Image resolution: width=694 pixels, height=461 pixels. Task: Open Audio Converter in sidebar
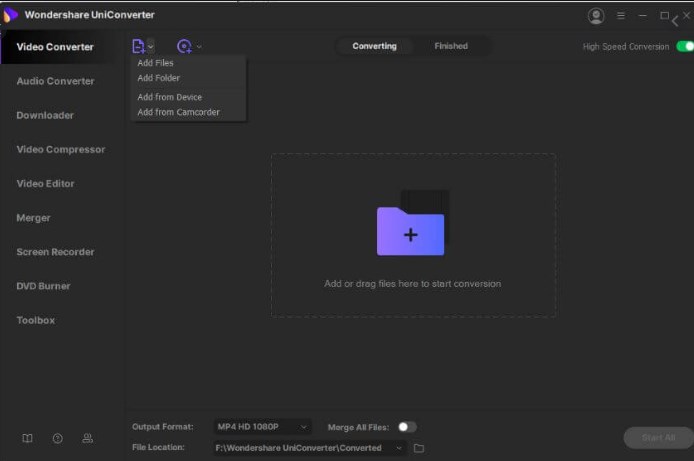[x=55, y=81]
